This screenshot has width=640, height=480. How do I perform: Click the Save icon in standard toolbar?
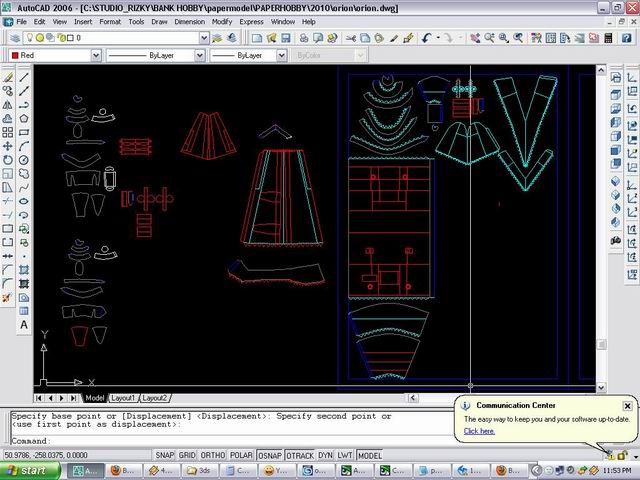coord(286,38)
